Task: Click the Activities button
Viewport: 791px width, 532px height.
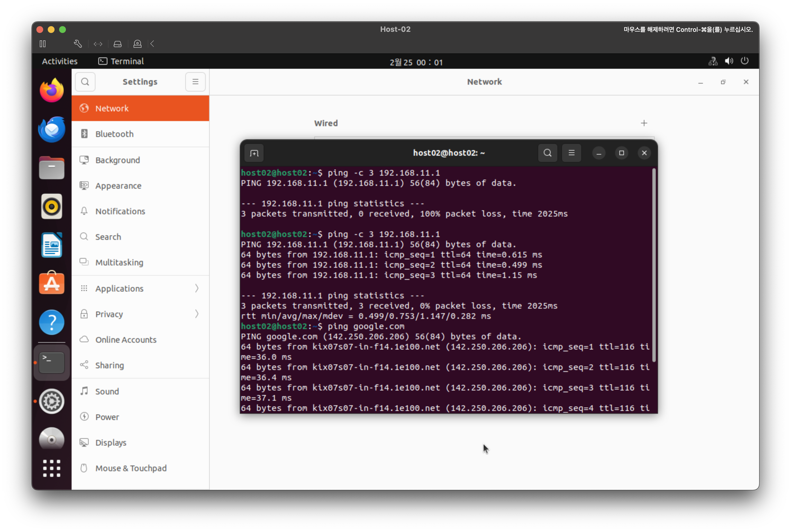Action: point(60,61)
